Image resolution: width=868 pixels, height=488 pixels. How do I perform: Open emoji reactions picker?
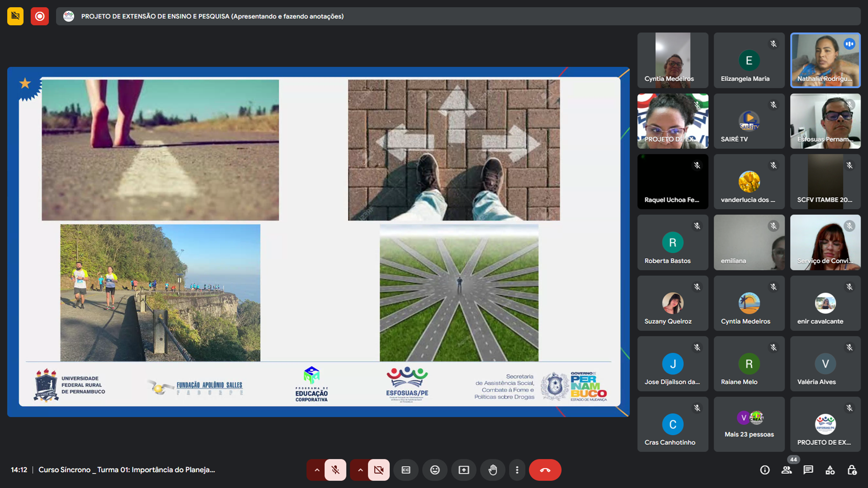[x=435, y=470]
